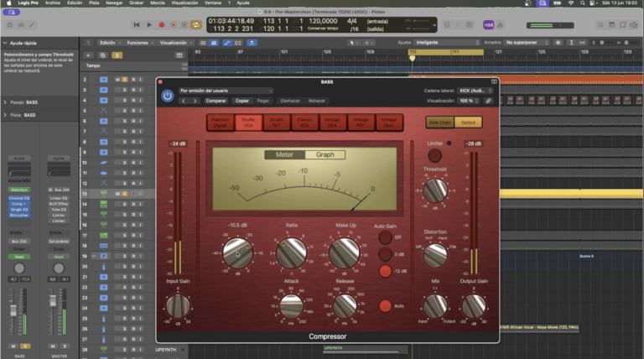Click the Ratio knob
The image size is (644, 359).
(291, 253)
